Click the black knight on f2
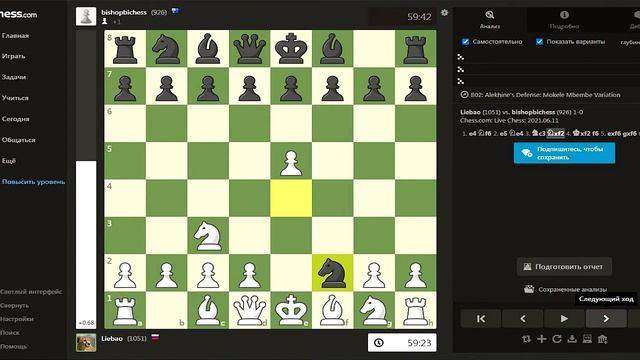Image resolution: width=640 pixels, height=360 pixels. [332, 273]
